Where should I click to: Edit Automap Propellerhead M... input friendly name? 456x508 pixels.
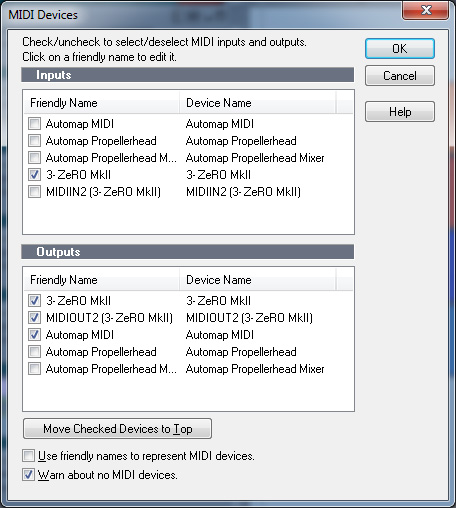tap(111, 158)
